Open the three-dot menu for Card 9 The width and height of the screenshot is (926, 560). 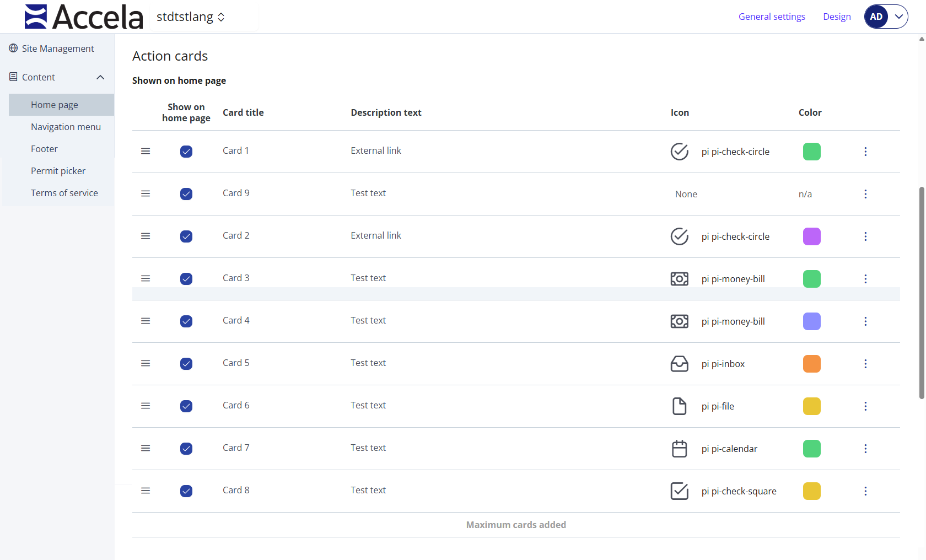(x=865, y=194)
